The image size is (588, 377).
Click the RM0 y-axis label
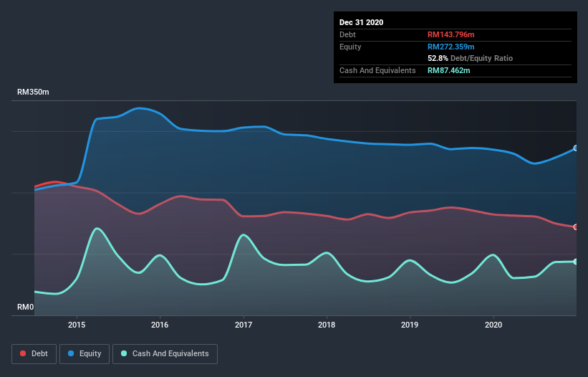point(26,307)
